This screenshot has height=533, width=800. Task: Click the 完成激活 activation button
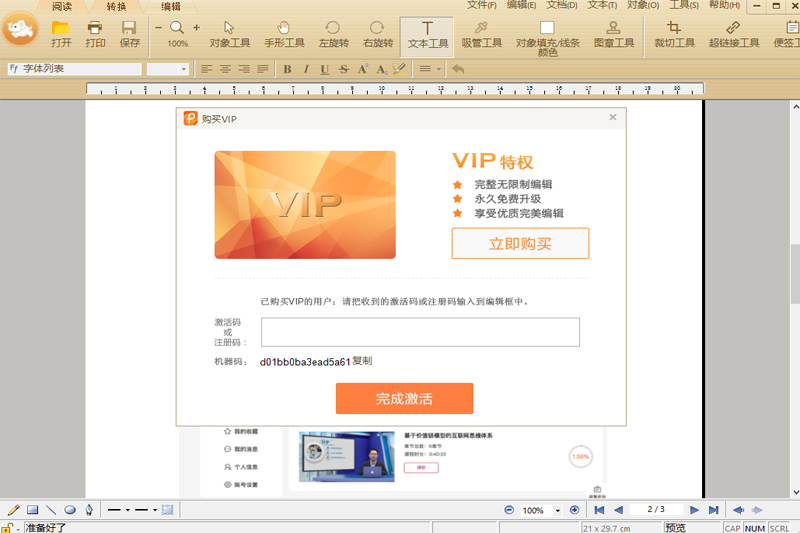click(404, 398)
